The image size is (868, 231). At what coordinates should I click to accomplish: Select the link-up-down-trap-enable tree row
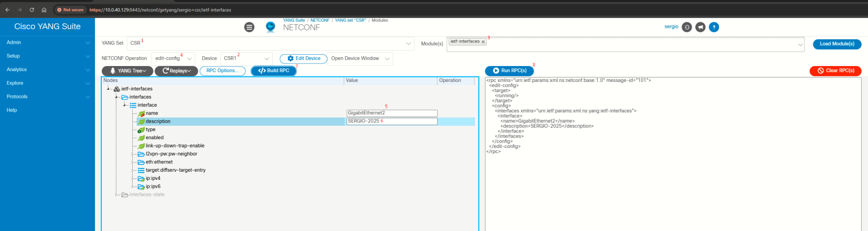click(175, 146)
